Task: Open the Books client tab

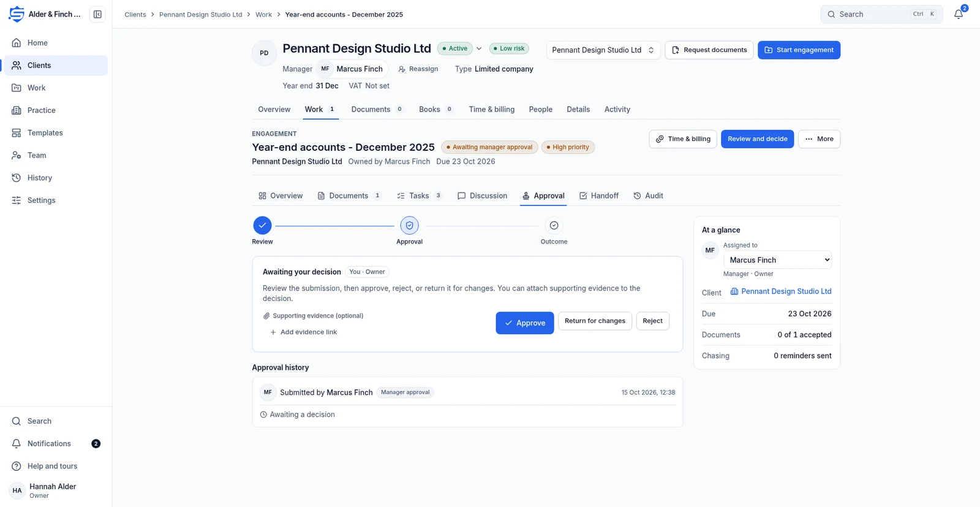Action: (435, 109)
